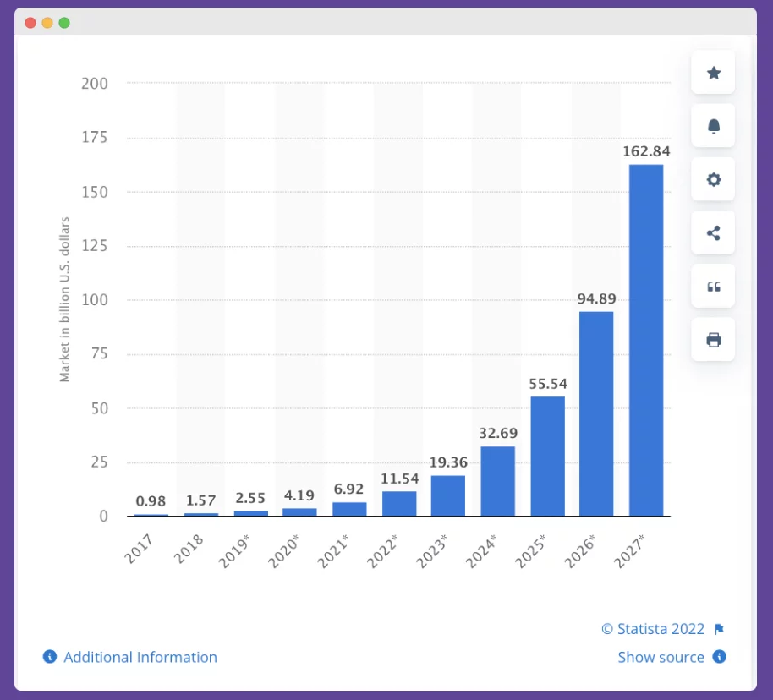Click the info icon beside Additional Information
This screenshot has height=700, width=773.
[49, 657]
